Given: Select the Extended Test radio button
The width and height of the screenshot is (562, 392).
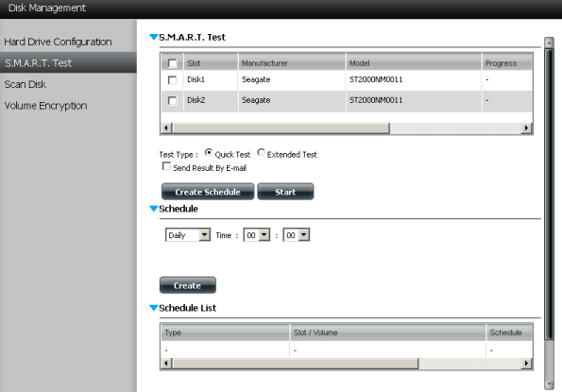Looking at the screenshot, I should coord(261,153).
